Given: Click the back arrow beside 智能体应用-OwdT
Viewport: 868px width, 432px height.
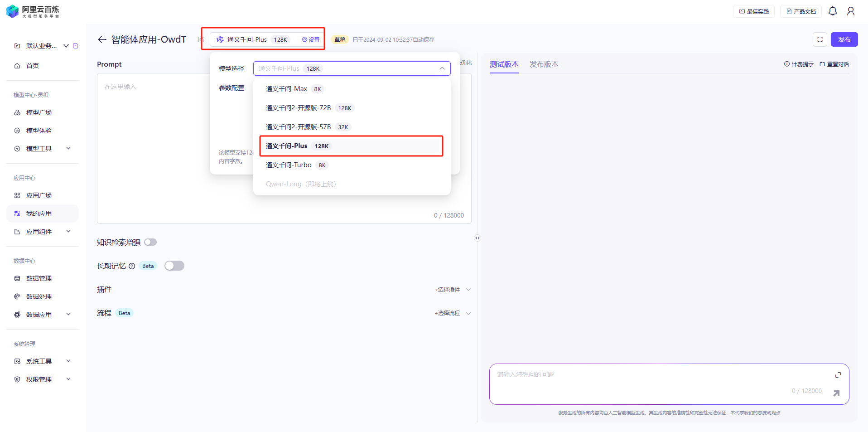Looking at the screenshot, I should (x=102, y=39).
